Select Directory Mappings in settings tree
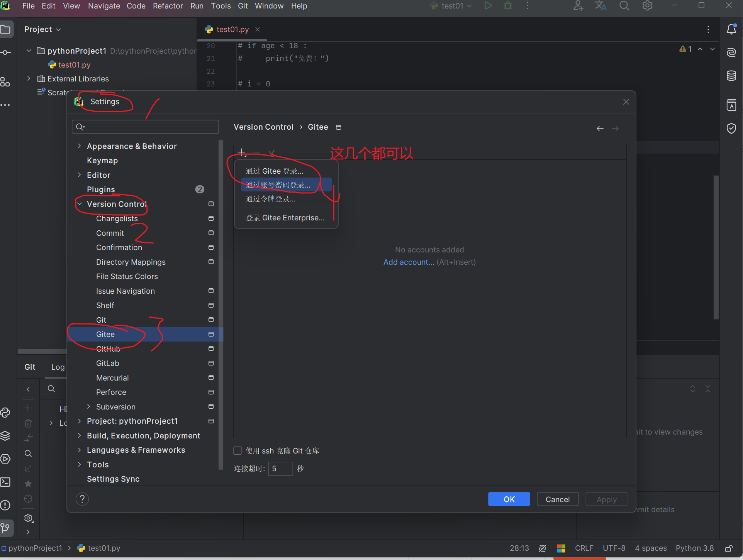 tap(131, 262)
